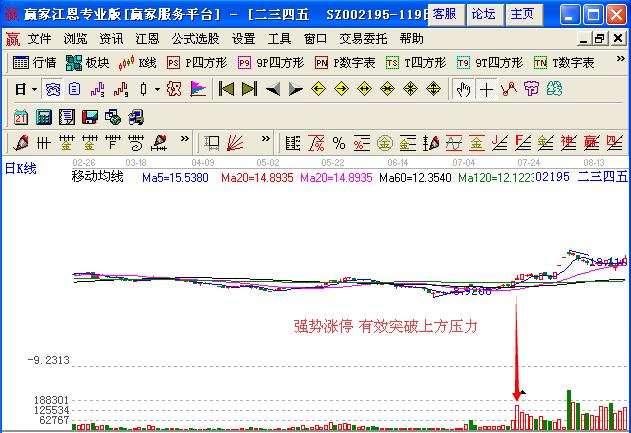The height and width of the screenshot is (433, 631).
Task: Click the 论坛 forum button
Action: (483, 13)
